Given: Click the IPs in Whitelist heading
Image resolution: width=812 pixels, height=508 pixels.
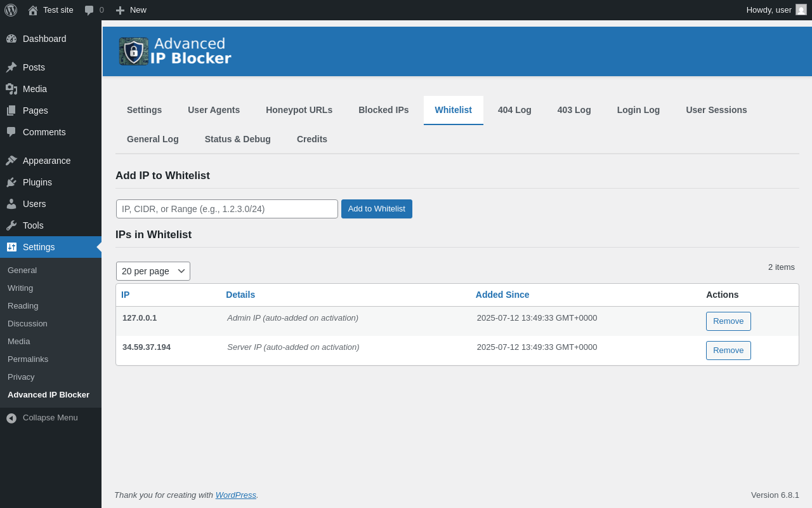Looking at the screenshot, I should (154, 235).
